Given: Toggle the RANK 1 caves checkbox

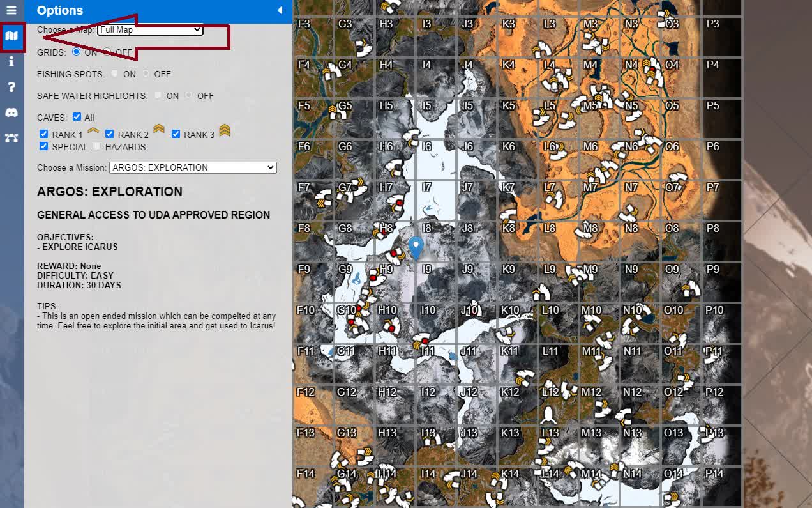Looking at the screenshot, I should [x=43, y=134].
